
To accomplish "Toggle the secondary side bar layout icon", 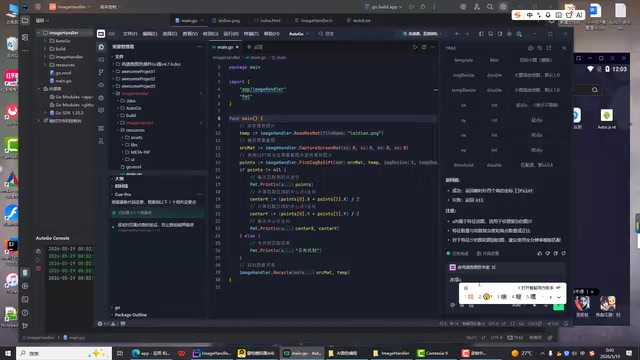I will pos(500,34).
